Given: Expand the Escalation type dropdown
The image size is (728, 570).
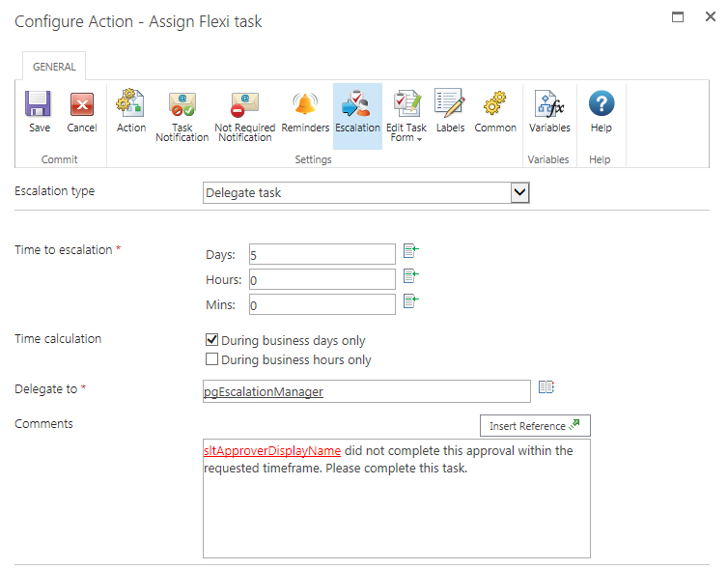Looking at the screenshot, I should click(x=519, y=193).
